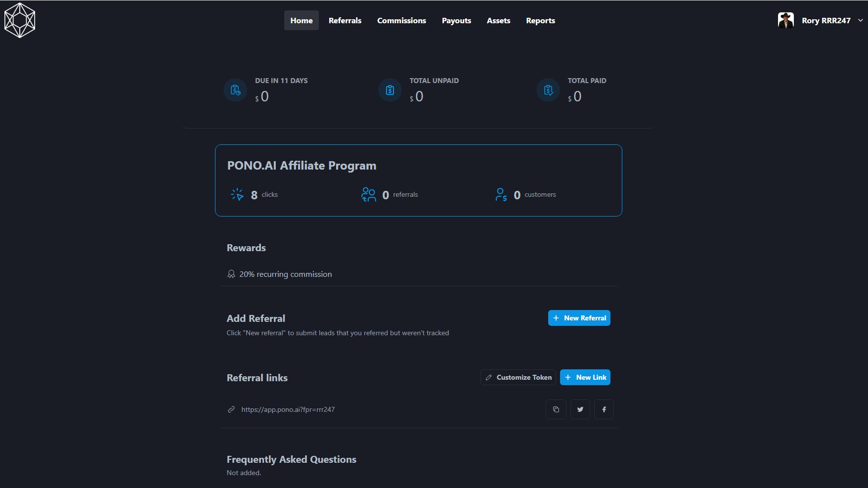The width and height of the screenshot is (868, 488).
Task: Open the Payouts tab
Action: coord(456,20)
